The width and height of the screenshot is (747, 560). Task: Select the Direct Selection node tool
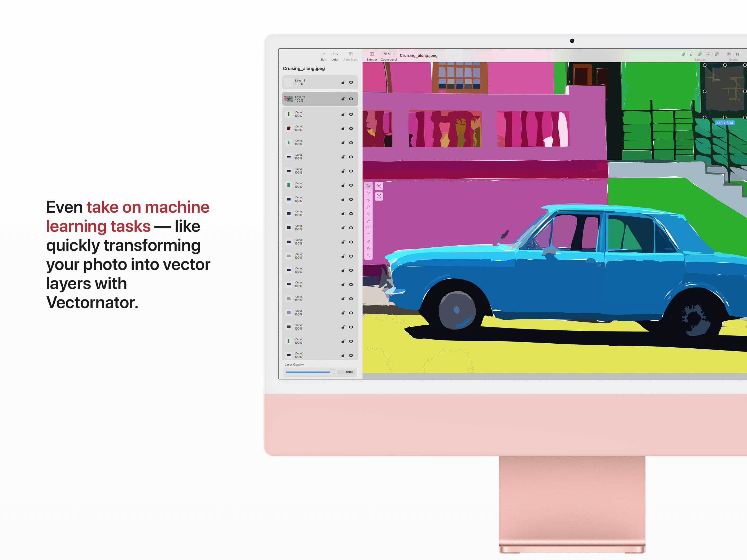pos(368,193)
